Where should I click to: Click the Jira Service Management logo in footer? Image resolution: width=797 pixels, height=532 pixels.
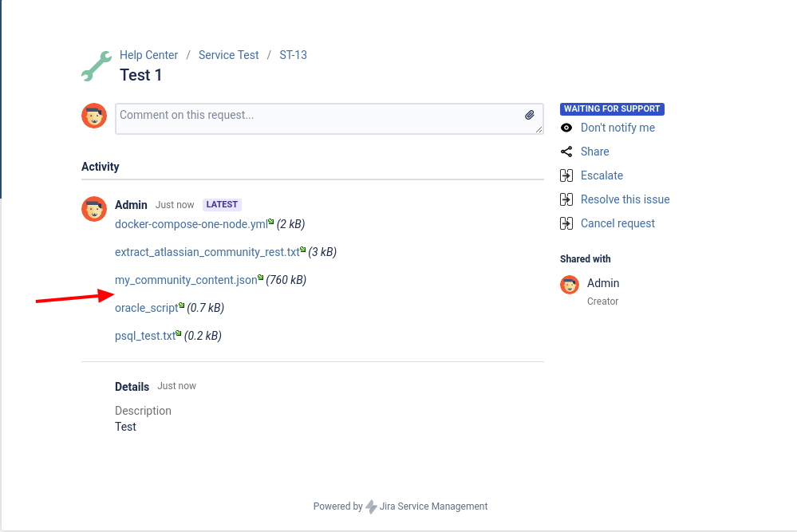click(x=372, y=506)
